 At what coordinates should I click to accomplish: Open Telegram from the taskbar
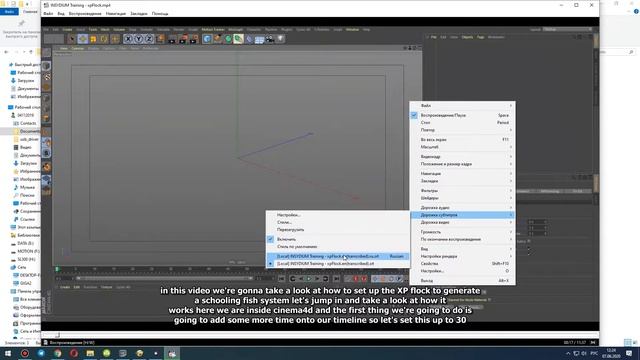41,353
